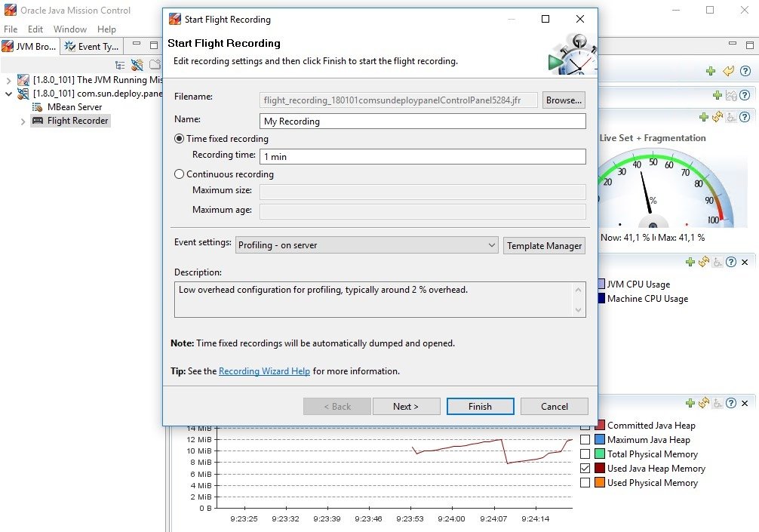Select the Continuous recording radio button
The image size is (759, 532).
(x=179, y=174)
